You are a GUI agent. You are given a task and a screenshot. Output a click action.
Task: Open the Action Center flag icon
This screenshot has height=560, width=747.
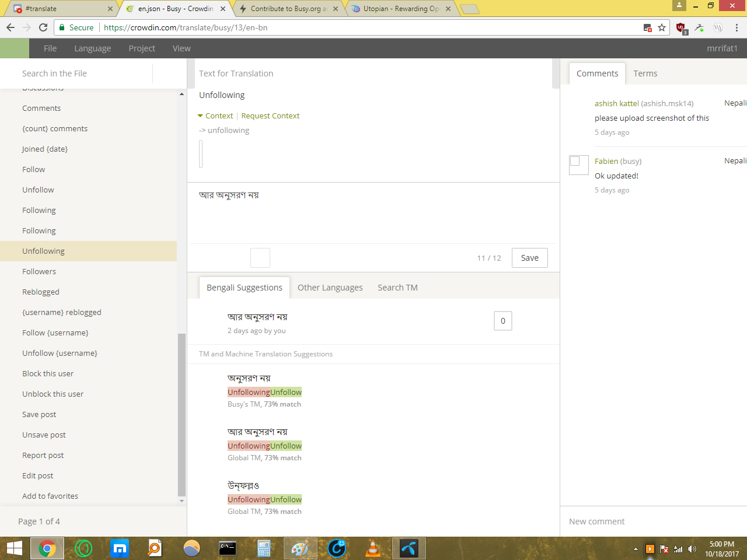[664, 549]
